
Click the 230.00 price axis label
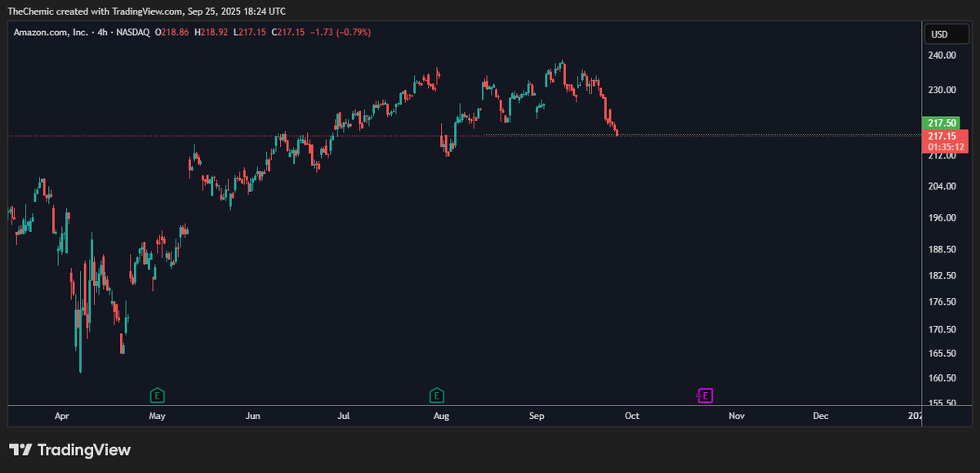(x=942, y=90)
